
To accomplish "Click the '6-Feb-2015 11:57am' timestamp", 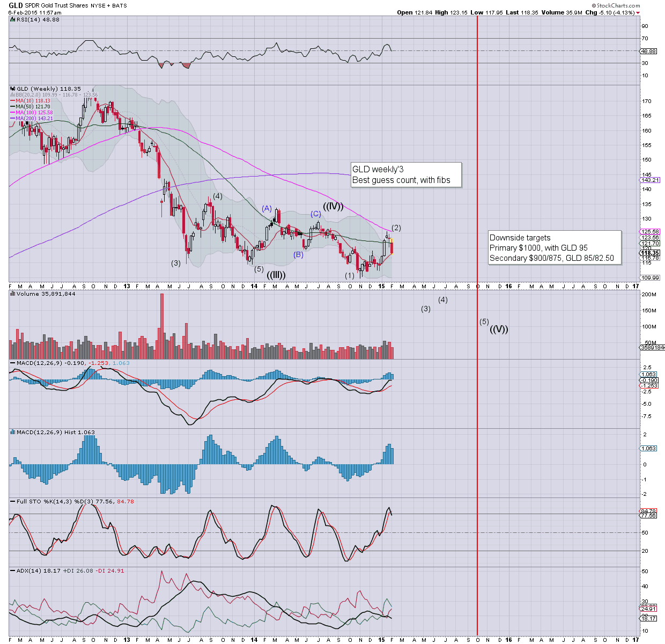I will click(x=35, y=12).
